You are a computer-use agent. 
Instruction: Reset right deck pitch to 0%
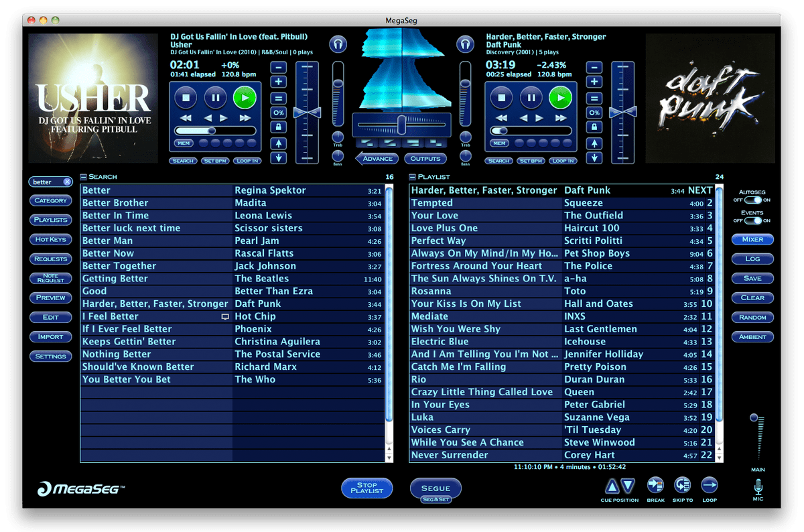[x=594, y=113]
